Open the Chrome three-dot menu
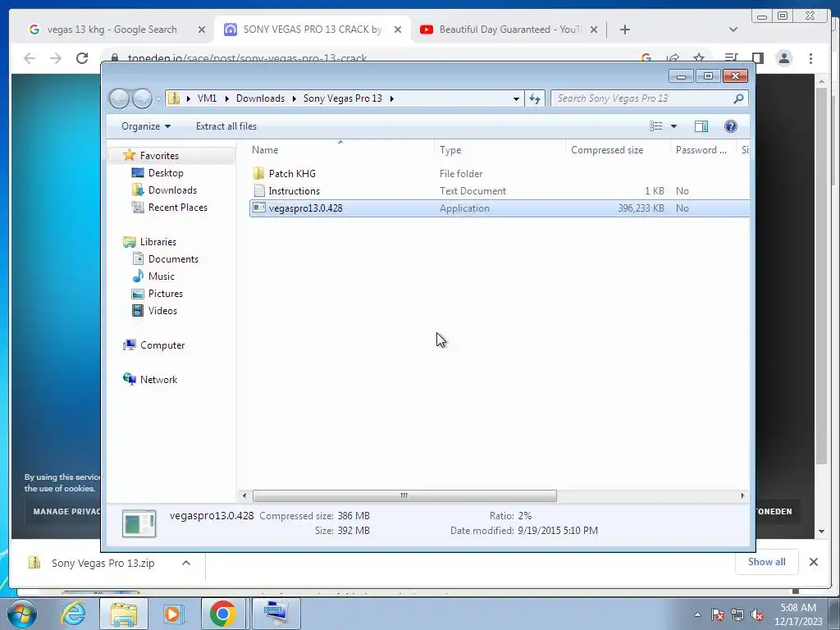Viewport: 840px width, 630px height. [810, 58]
